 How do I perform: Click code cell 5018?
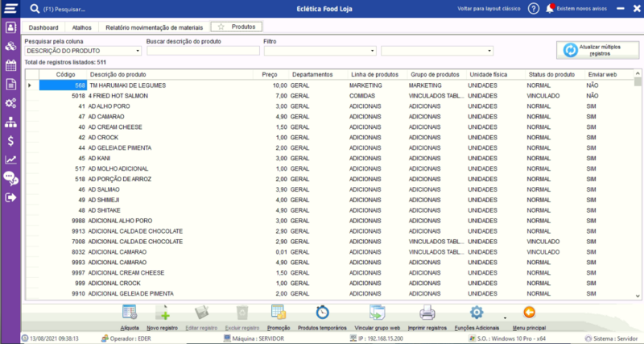point(63,96)
